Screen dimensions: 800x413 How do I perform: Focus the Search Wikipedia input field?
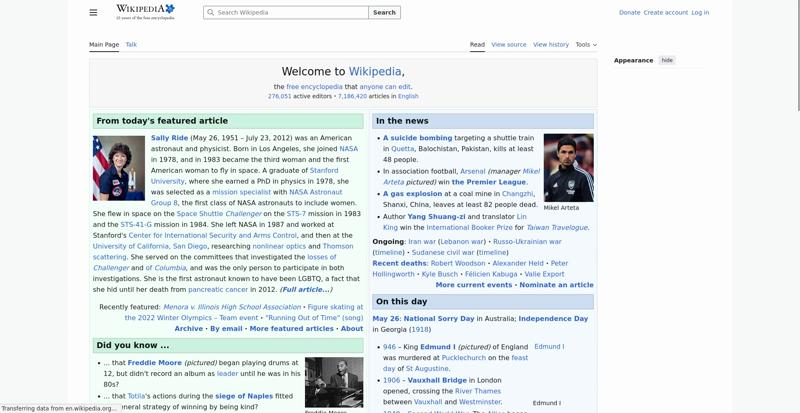[286, 12]
